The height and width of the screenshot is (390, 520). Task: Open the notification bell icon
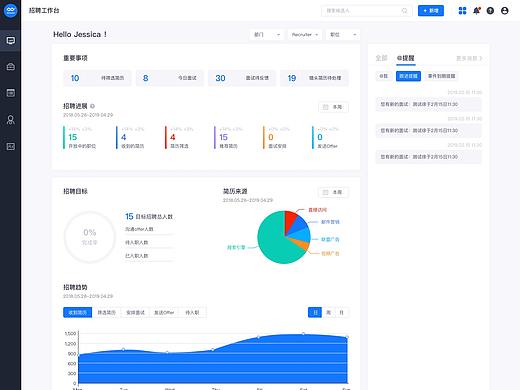point(477,11)
